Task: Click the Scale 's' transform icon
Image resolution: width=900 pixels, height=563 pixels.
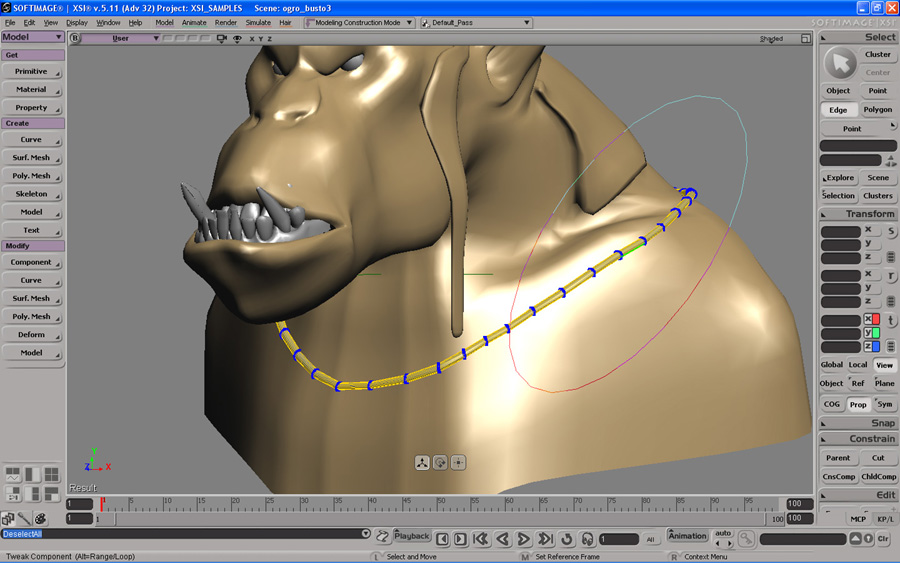Action: coord(892,232)
